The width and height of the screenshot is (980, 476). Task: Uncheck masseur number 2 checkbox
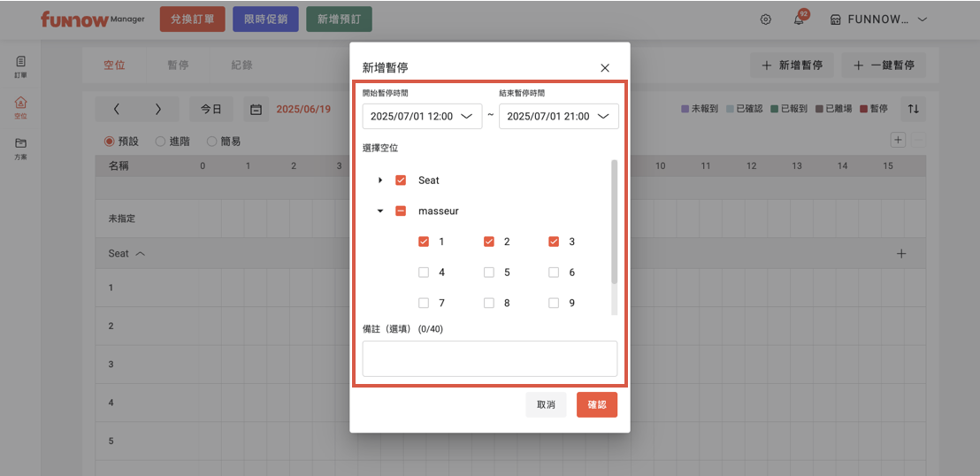[x=489, y=242]
